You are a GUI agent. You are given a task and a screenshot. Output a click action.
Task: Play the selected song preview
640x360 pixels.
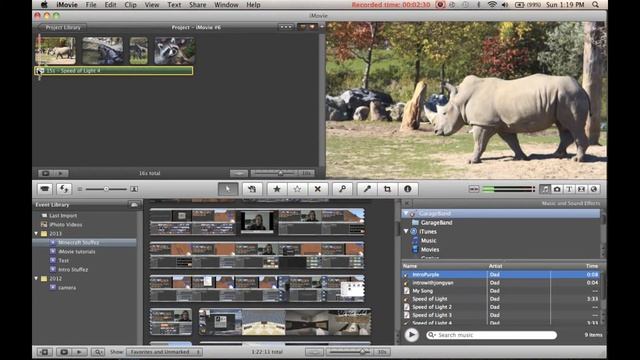pyautogui.click(x=411, y=335)
